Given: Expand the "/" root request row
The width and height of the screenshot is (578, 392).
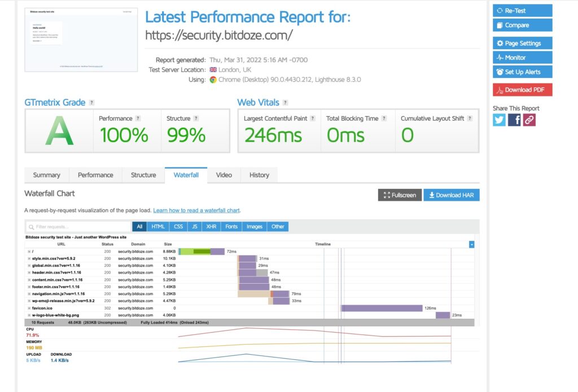Looking at the screenshot, I should (x=29, y=252).
